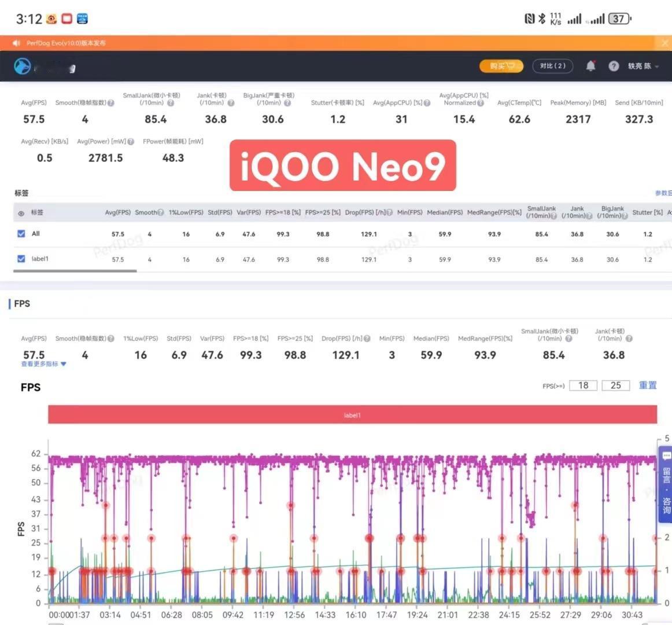Click the PerfDog logo icon
Viewport: 672px width, 625px height.
[23, 66]
